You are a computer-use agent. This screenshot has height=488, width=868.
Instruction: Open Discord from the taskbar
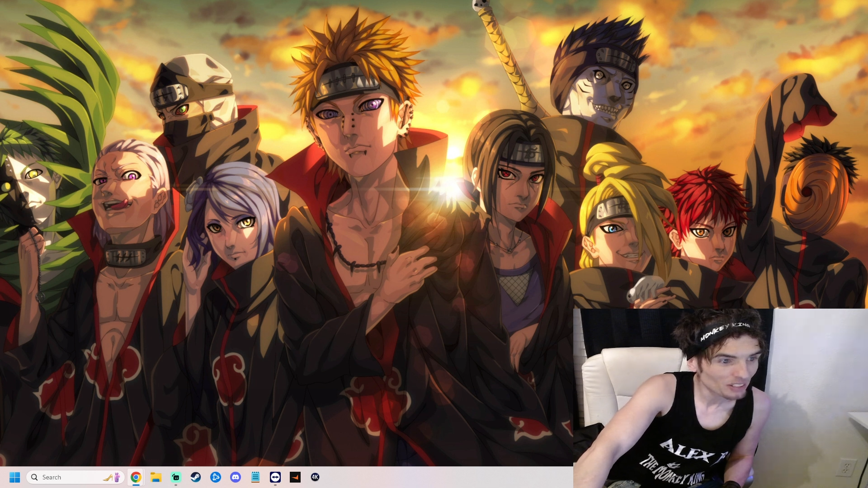coord(236,477)
